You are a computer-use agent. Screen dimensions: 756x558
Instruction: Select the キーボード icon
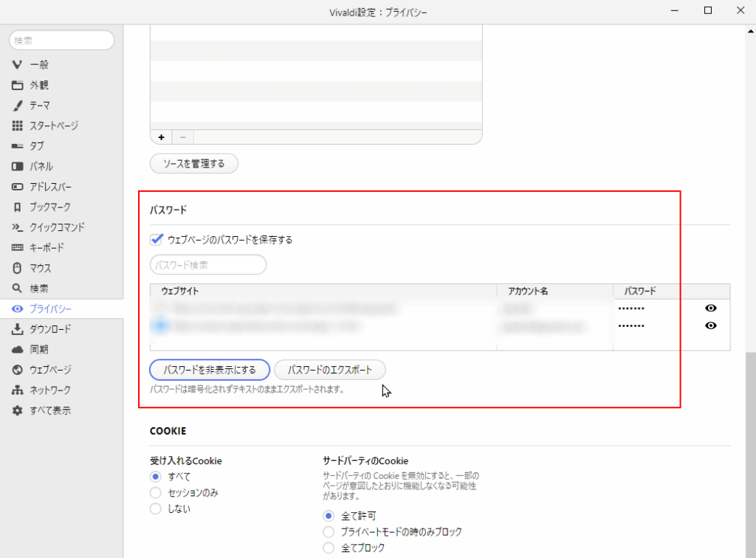click(x=18, y=248)
